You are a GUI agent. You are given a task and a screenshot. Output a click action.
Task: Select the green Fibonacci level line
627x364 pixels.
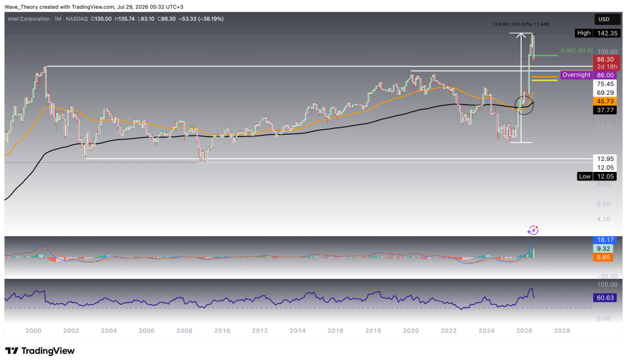pos(546,56)
